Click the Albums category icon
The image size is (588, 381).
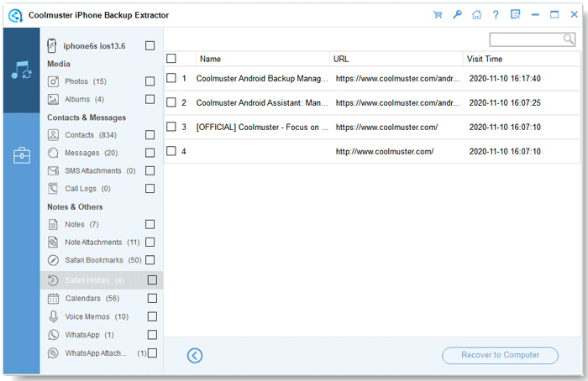(x=53, y=99)
